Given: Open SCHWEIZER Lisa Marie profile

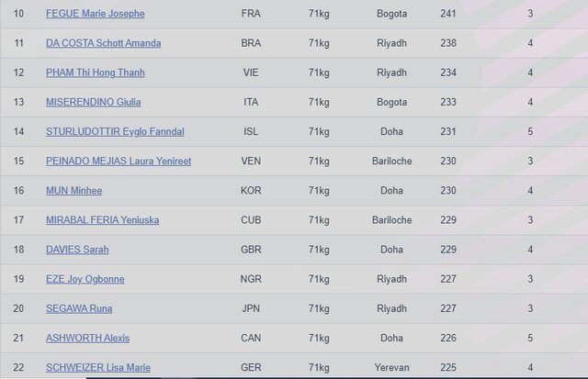Looking at the screenshot, I should (99, 367).
